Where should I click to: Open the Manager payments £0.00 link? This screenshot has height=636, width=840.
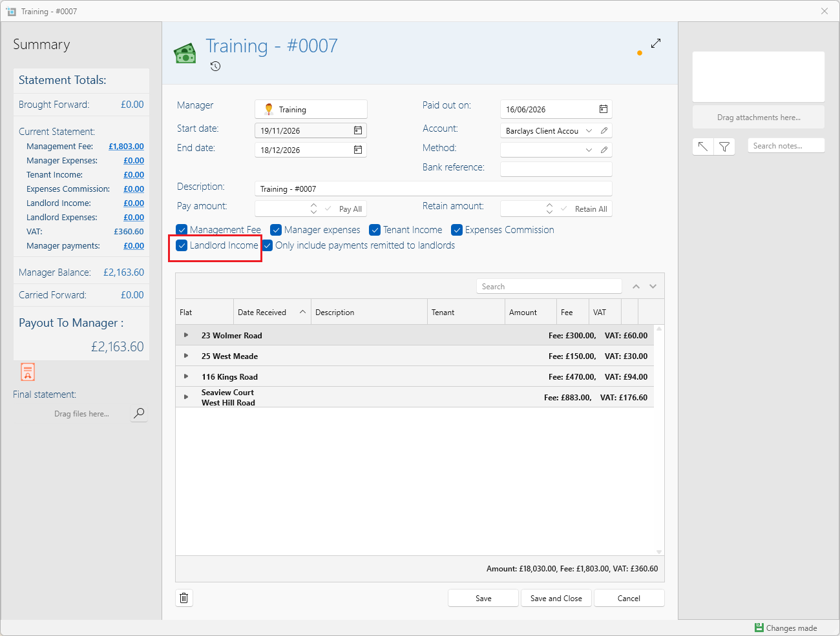pyautogui.click(x=134, y=246)
